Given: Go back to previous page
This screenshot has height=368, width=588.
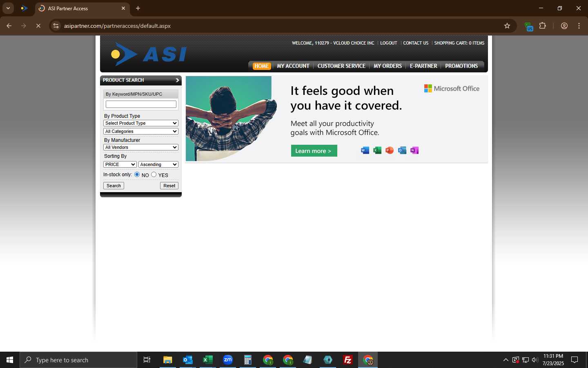Looking at the screenshot, I should point(9,26).
